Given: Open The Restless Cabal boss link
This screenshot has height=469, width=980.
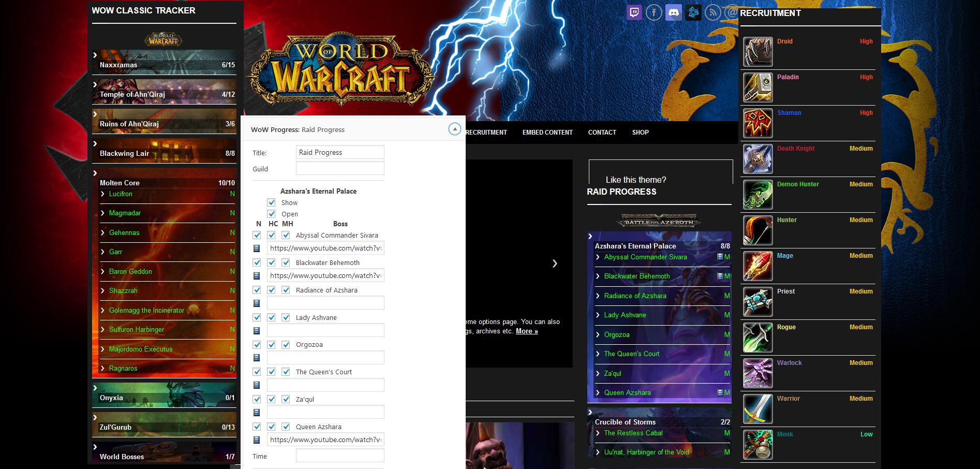Looking at the screenshot, I should tap(633, 433).
